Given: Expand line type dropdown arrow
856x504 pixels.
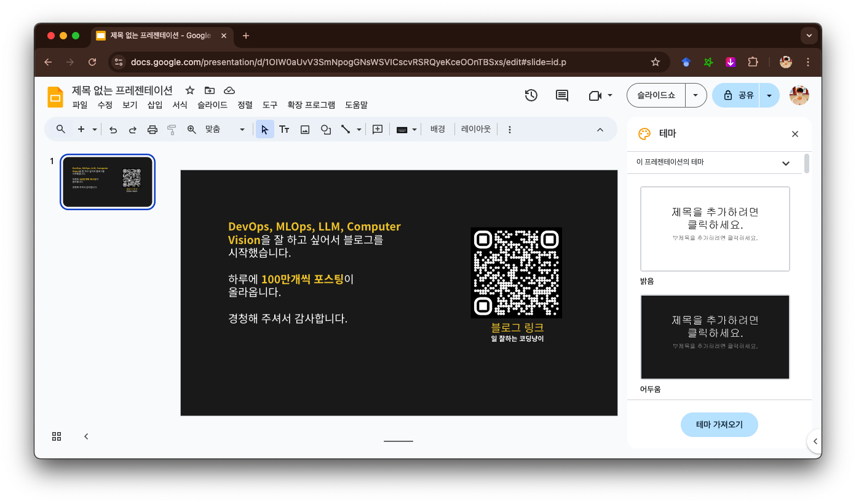Looking at the screenshot, I should point(359,129).
